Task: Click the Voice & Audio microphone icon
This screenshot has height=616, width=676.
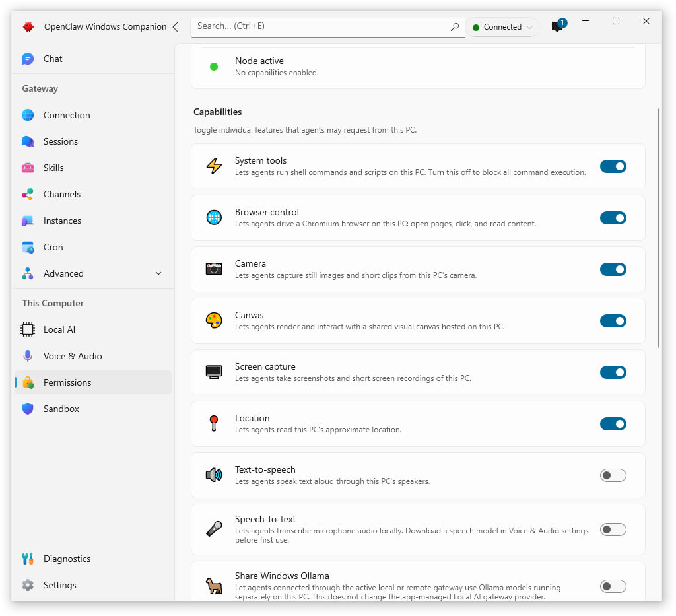Action: click(x=28, y=356)
